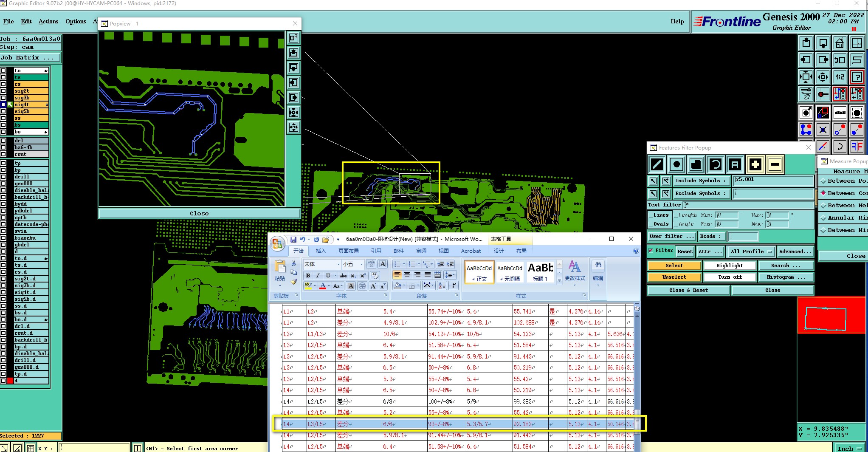868x452 pixels.
Task: Toggle display checkbox for layer drl
Action: point(3,141)
